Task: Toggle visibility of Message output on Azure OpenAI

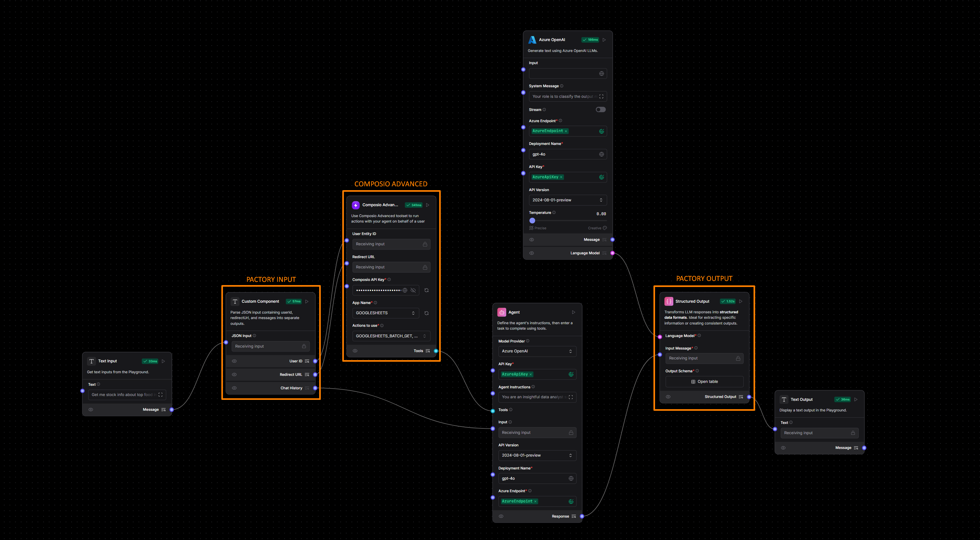Action: click(532, 240)
